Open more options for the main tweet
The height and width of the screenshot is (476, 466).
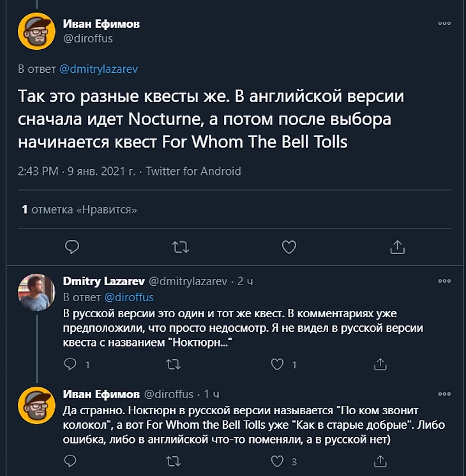tap(444, 24)
